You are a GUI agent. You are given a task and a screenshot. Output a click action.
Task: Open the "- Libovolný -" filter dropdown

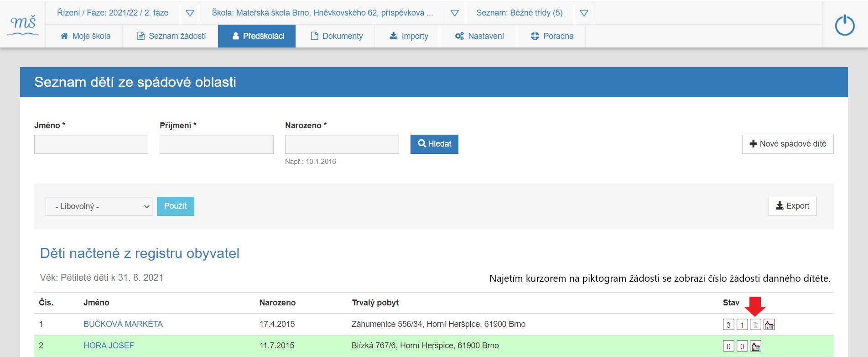pyautogui.click(x=99, y=206)
